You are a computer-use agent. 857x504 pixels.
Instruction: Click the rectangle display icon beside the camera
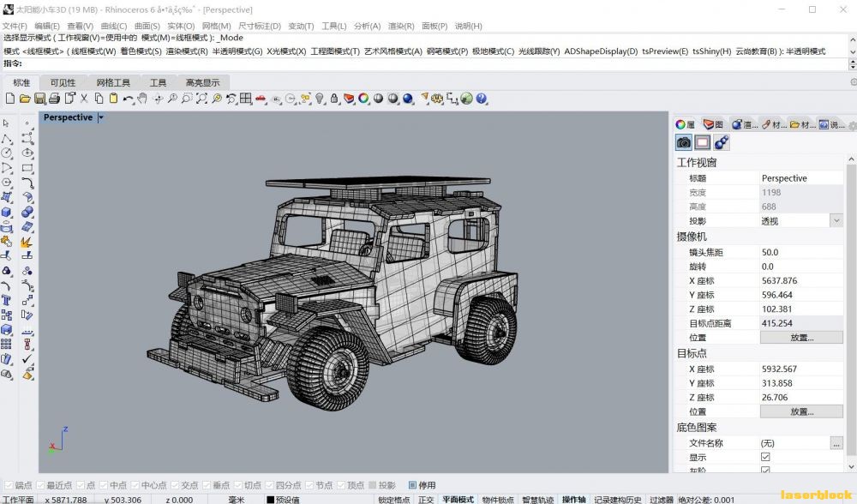tap(703, 142)
